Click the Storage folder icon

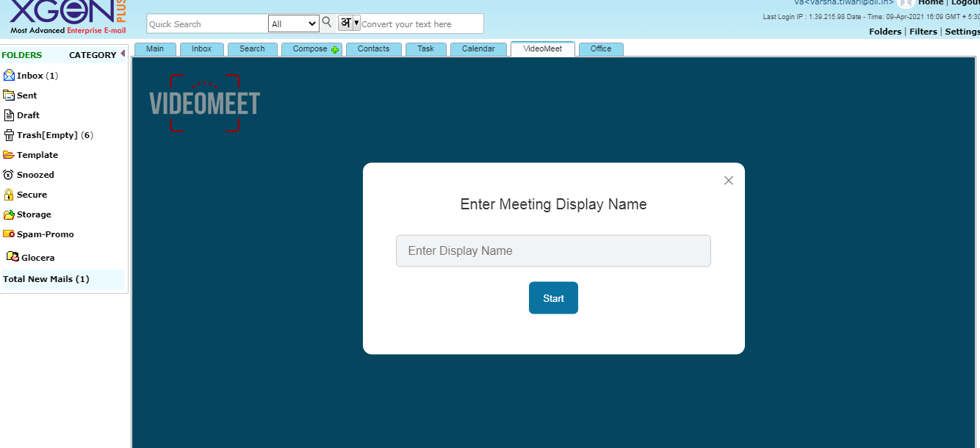pyautogui.click(x=9, y=214)
